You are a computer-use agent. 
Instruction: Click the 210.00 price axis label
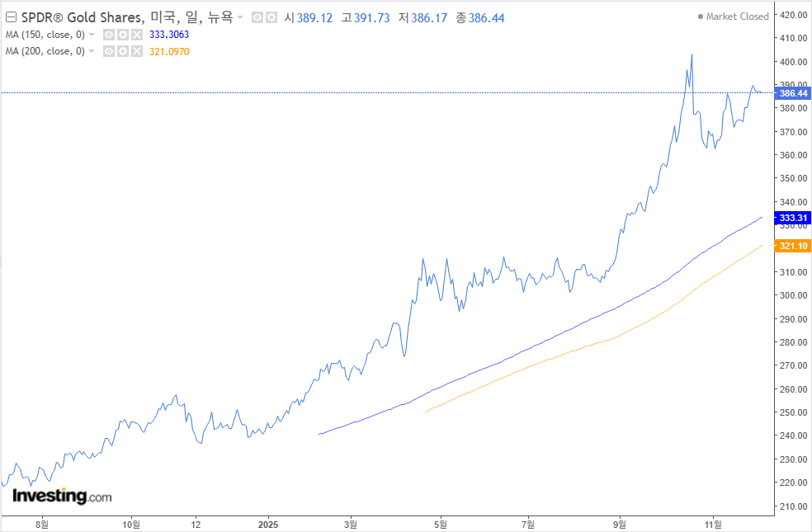coord(793,506)
